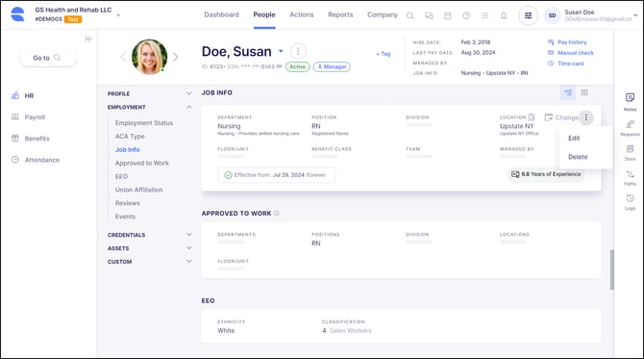Select Union Affiliation in side menu
644x359 pixels.
(138, 190)
